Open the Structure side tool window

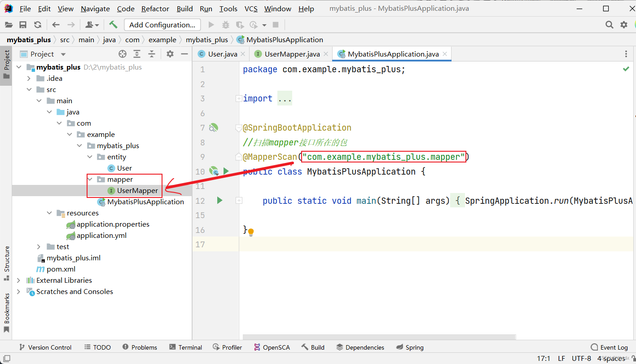coord(6,263)
